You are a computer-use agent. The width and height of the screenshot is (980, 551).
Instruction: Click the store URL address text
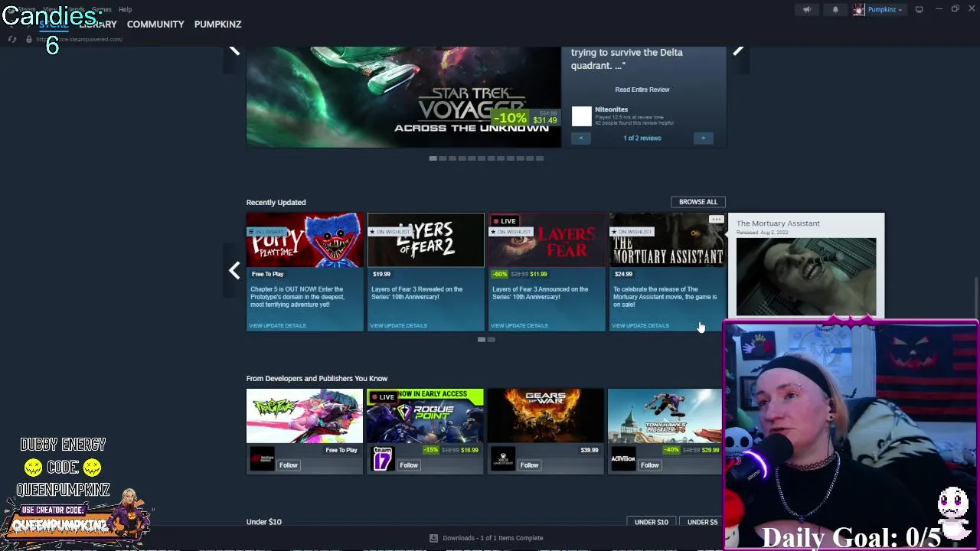[x=80, y=39]
